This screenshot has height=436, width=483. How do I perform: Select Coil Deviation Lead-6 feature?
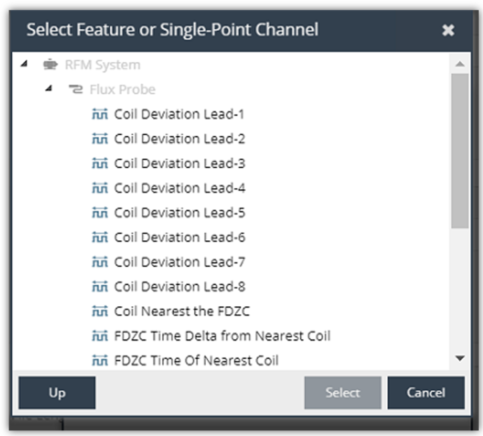click(180, 237)
